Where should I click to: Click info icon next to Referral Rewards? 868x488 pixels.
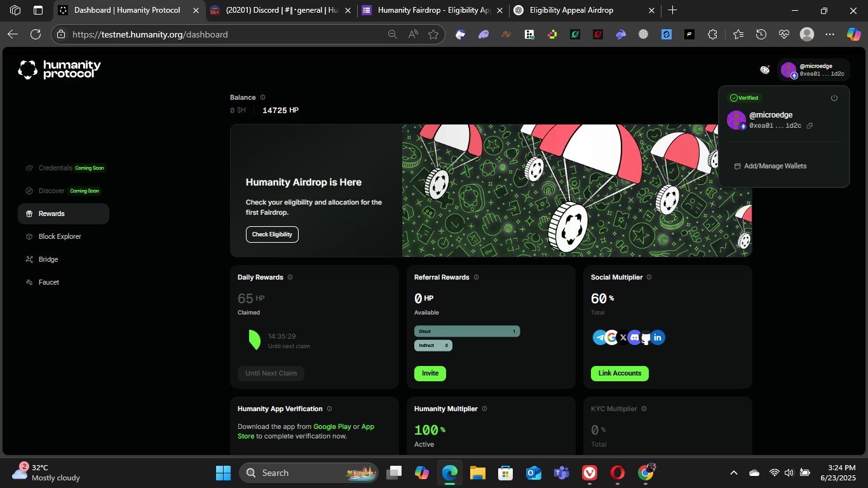tap(476, 277)
